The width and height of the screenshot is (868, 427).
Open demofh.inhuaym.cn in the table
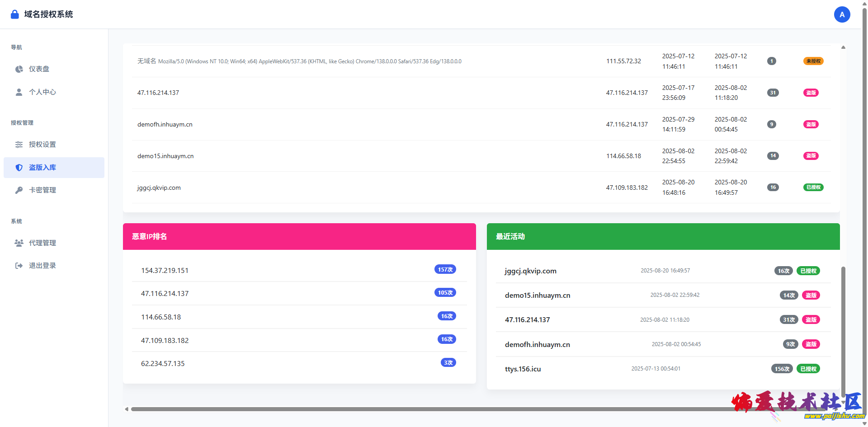pyautogui.click(x=165, y=124)
